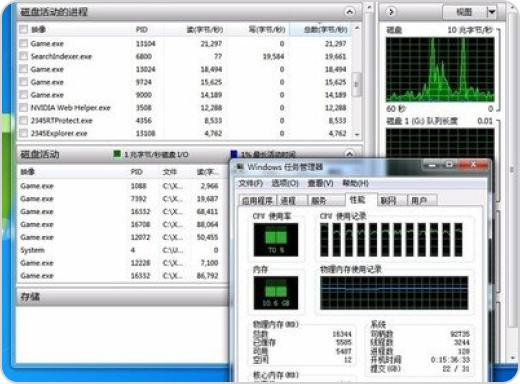The height and width of the screenshot is (384, 520).
Task: Tick the checkbox for SearchIndexer.exe
Action: (23, 56)
